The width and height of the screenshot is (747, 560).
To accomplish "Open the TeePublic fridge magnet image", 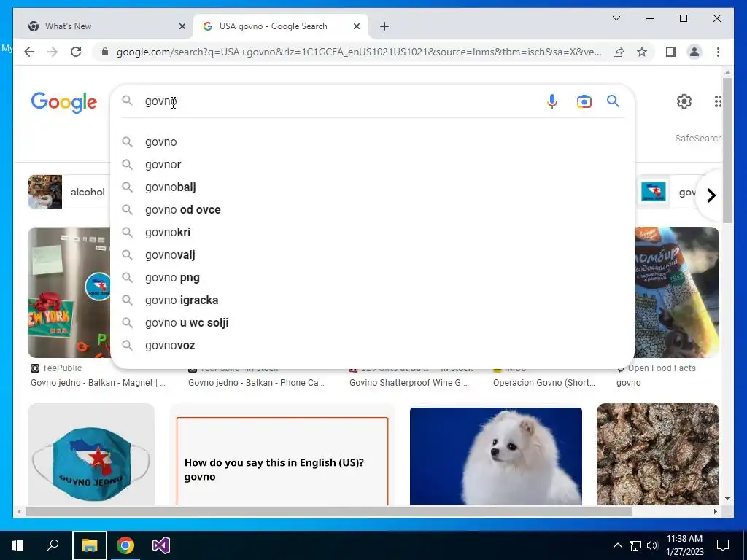I will click(69, 292).
